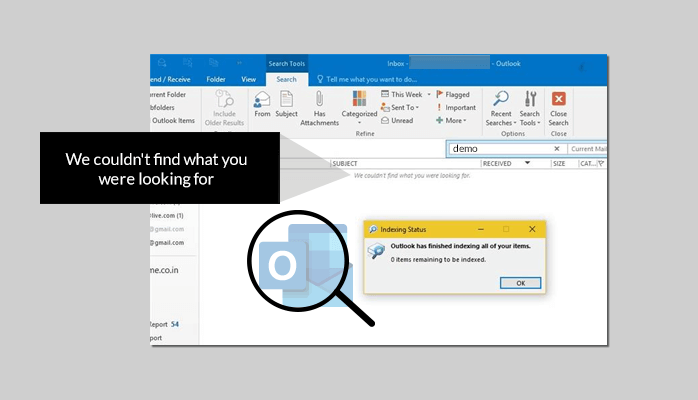The image size is (698, 400).
Task: Open Search Tools options
Action: (x=530, y=108)
